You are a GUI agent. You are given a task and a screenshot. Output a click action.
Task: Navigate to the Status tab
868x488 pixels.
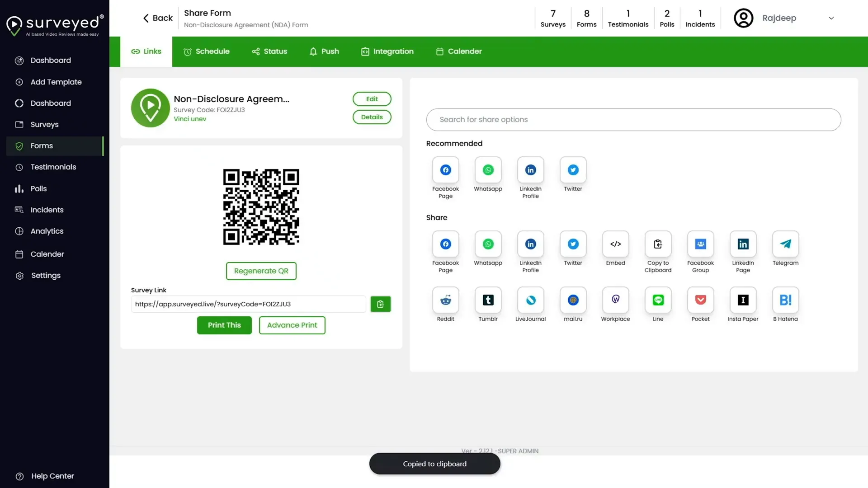tap(275, 51)
